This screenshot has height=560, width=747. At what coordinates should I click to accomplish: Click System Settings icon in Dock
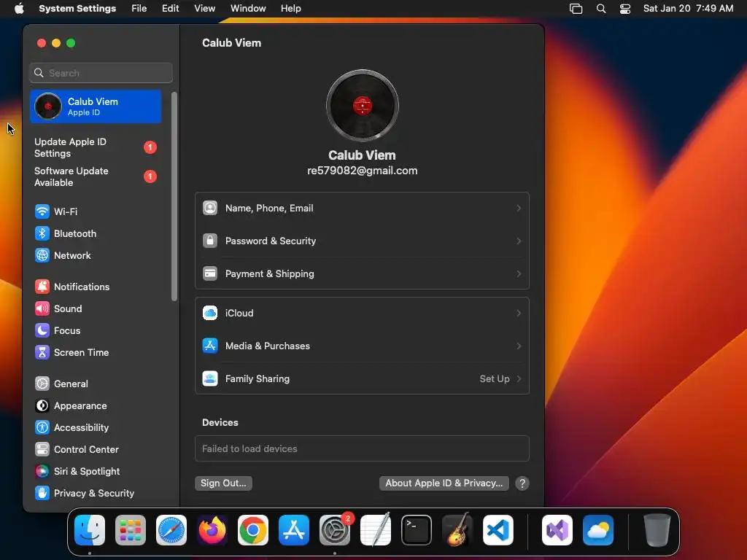pos(334,530)
